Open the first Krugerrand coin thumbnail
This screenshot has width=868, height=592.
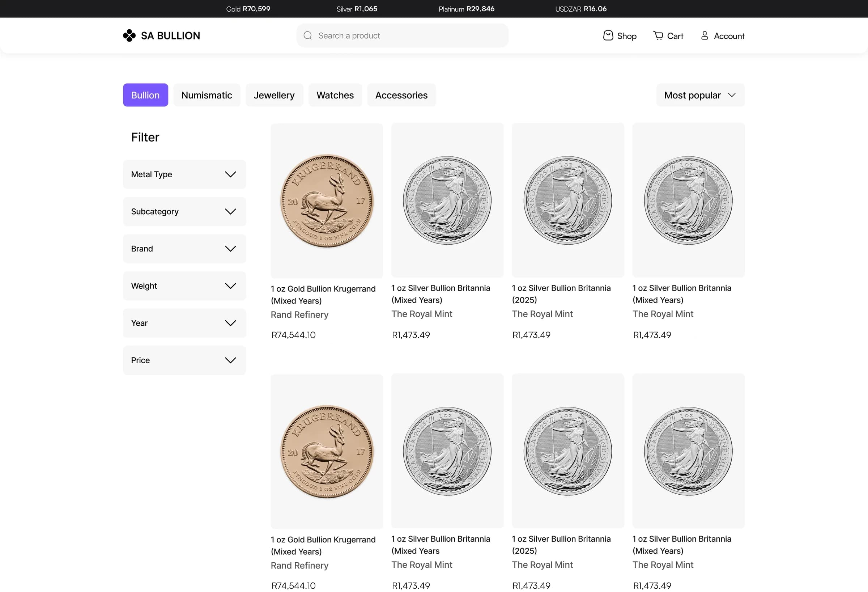327,201
